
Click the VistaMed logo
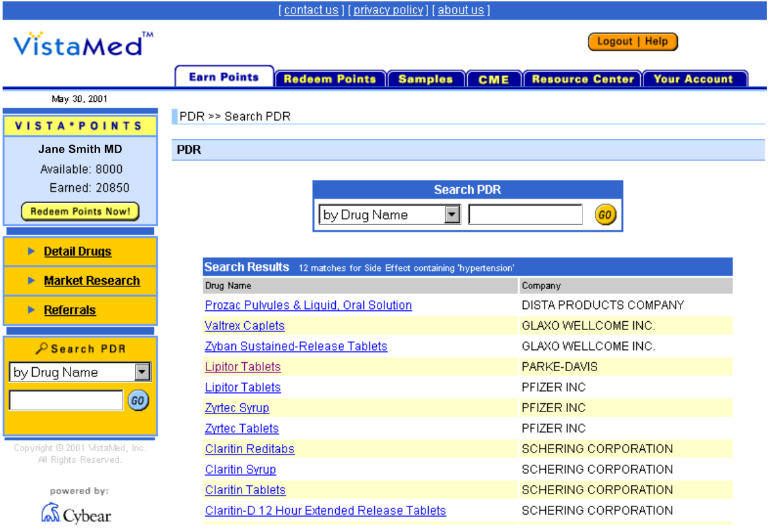tap(83, 44)
